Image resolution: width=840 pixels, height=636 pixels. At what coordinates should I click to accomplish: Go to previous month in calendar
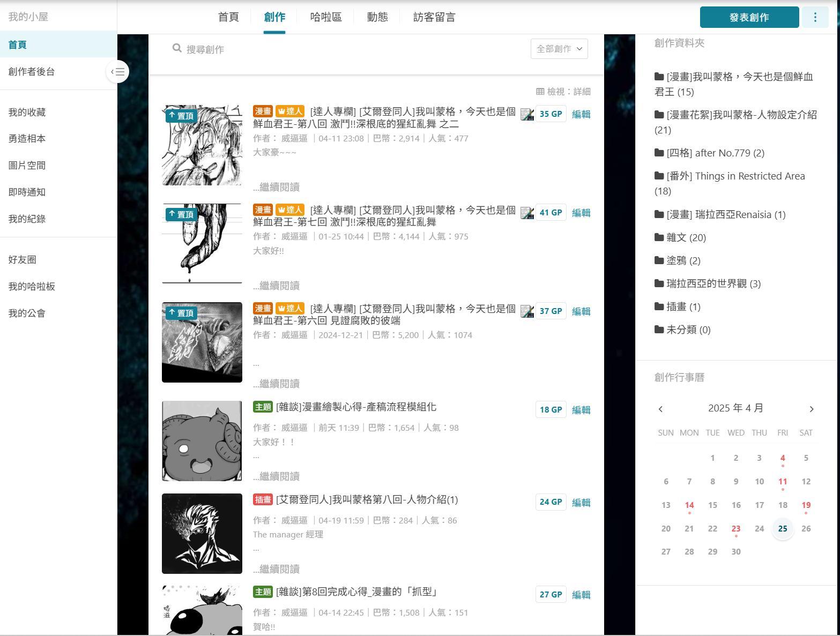click(660, 409)
